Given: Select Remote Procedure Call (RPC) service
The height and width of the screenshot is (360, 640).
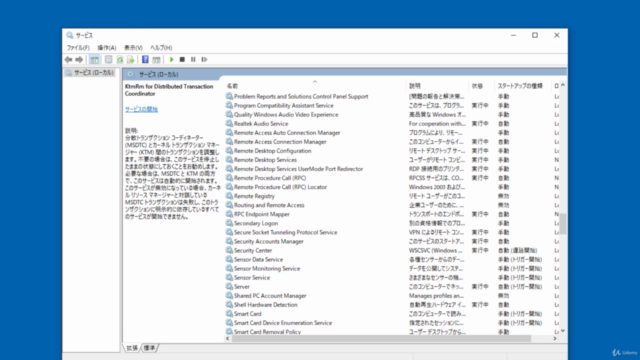Looking at the screenshot, I should [x=270, y=178].
